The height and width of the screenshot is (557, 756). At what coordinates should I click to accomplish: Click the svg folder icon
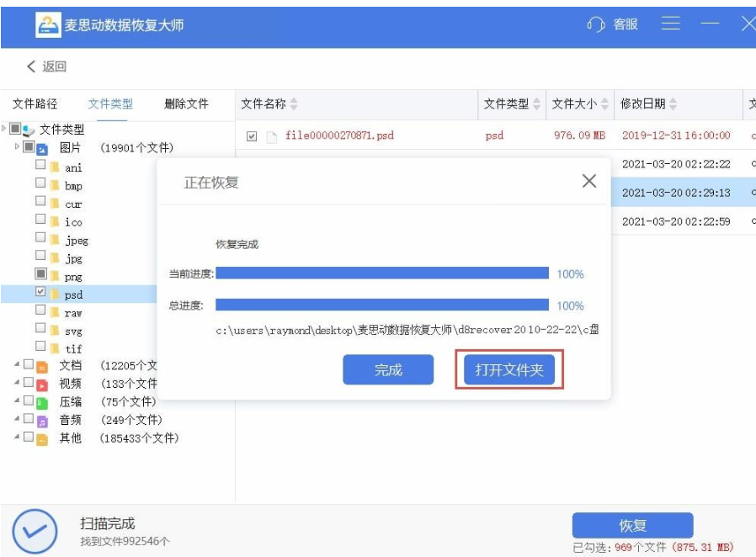(x=55, y=331)
